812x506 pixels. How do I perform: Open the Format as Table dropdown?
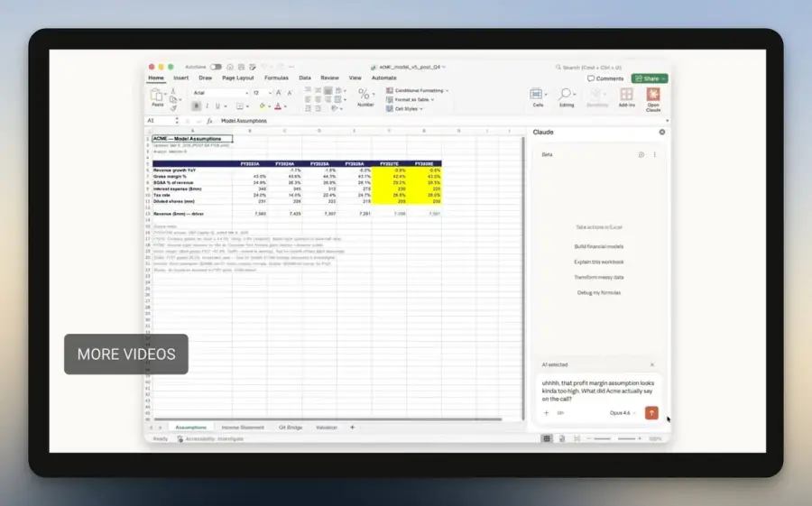[411, 99]
